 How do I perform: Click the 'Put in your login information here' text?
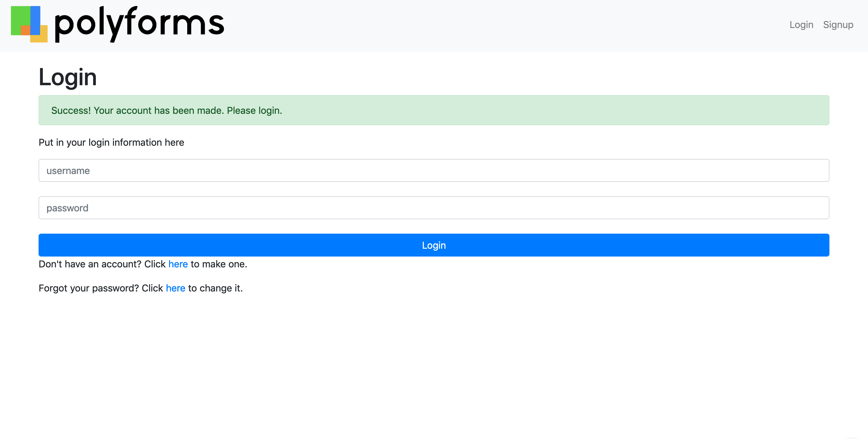(111, 142)
